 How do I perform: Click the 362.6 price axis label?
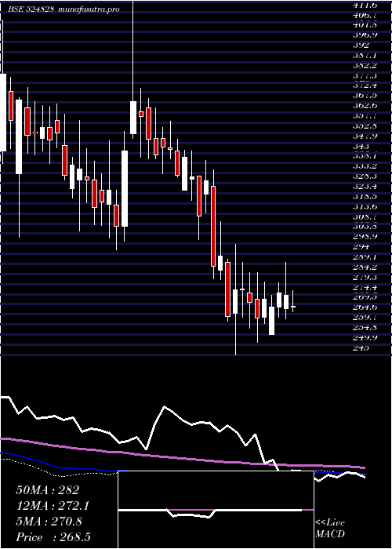coord(365,106)
